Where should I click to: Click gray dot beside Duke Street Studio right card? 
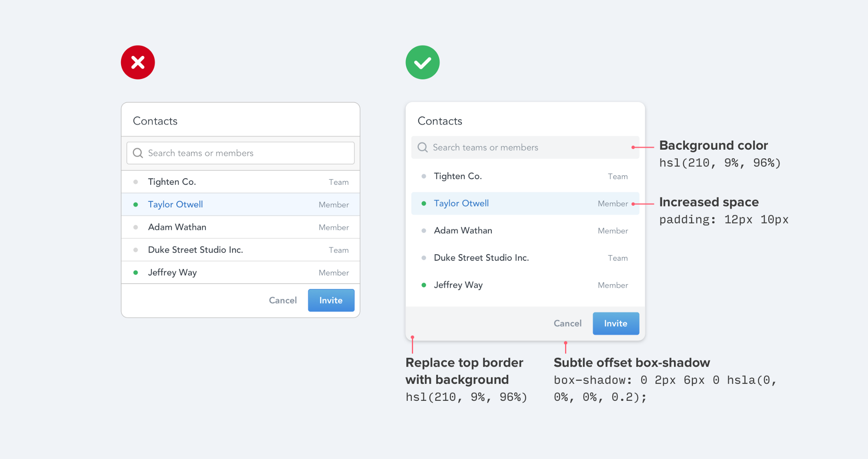(x=424, y=258)
